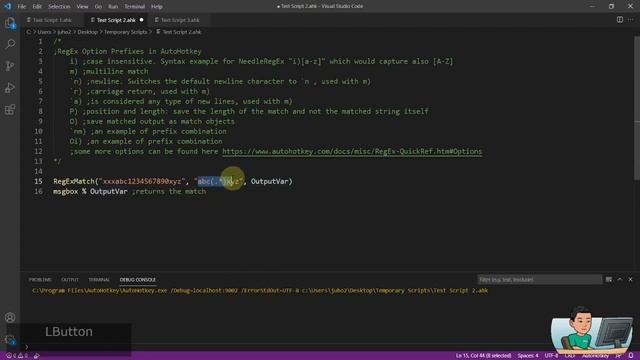Click the Desktop breadcrumb segment
The width and height of the screenshot is (640, 360).
click(87, 32)
